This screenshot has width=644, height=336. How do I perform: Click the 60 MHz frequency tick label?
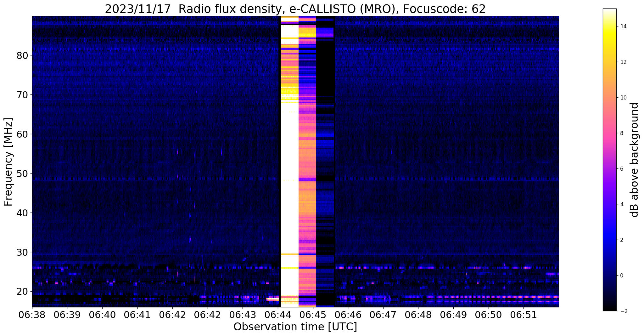pyautogui.click(x=22, y=134)
